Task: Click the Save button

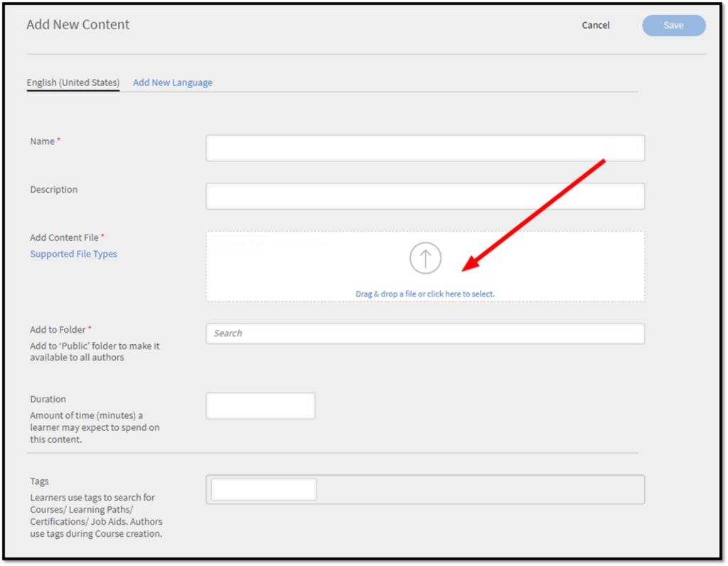Action: tap(673, 25)
